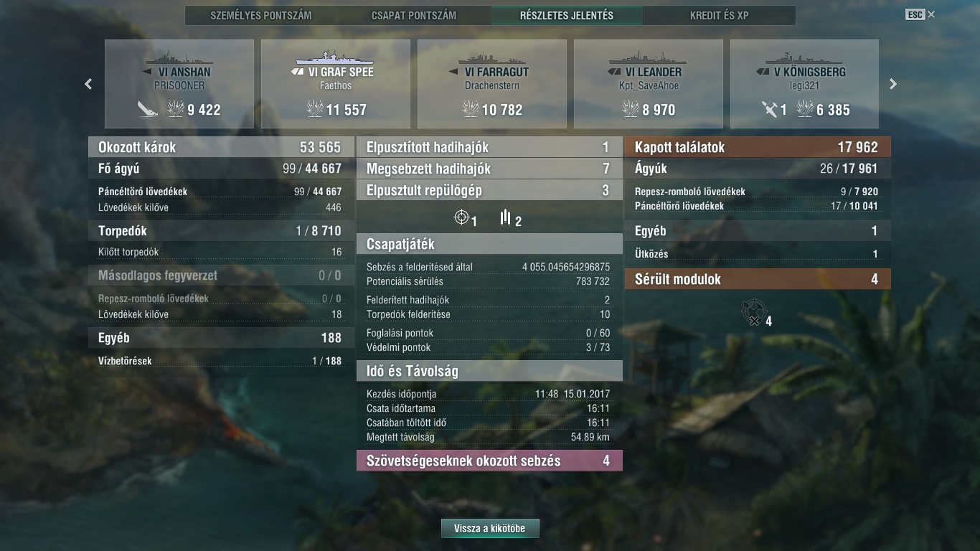Image resolution: width=980 pixels, height=551 pixels.
Task: Select the VI Leander ship card
Action: [x=649, y=84]
